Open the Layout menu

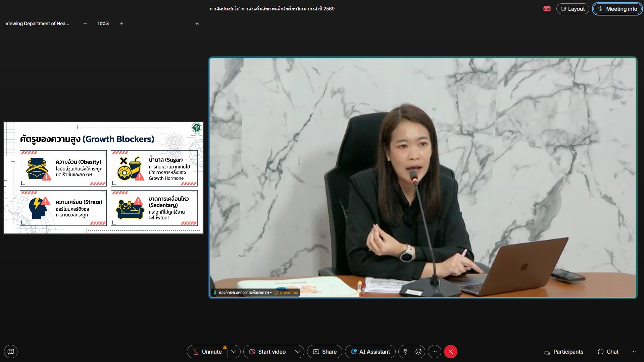pos(573,9)
